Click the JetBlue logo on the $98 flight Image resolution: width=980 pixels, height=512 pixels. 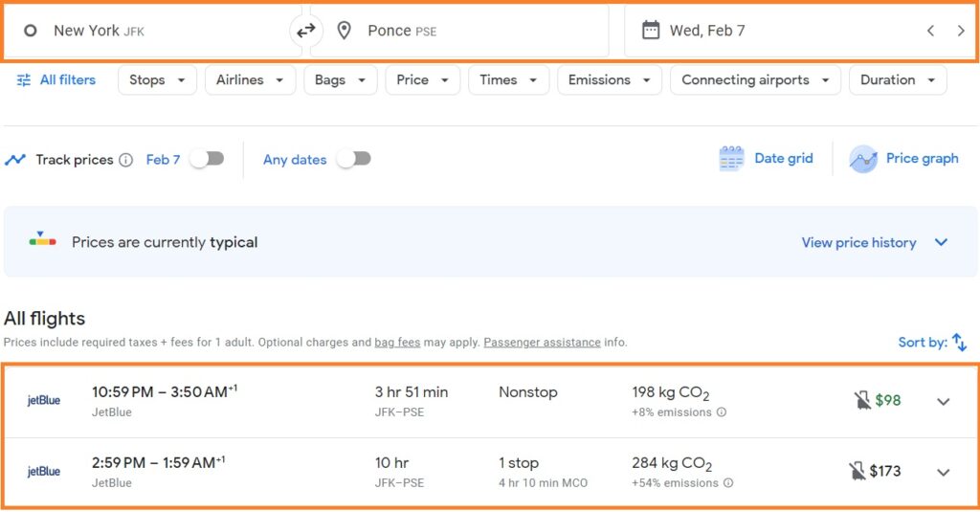44,401
